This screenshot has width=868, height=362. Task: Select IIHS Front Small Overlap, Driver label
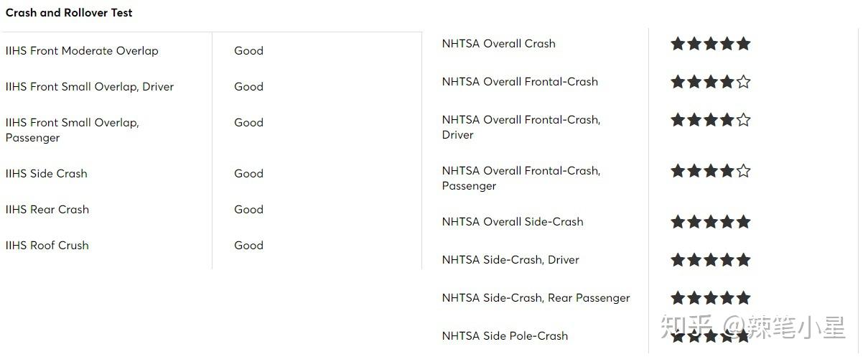[90, 87]
